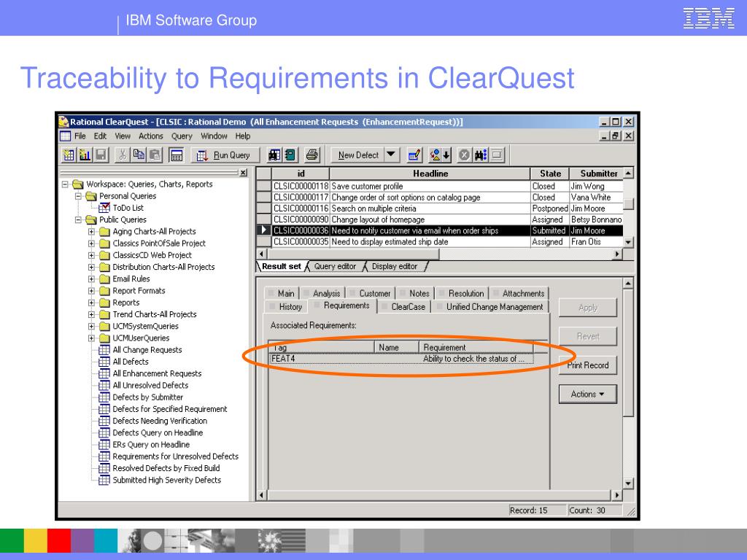This screenshot has width=747, height=560.
Task: Click the All Defects query grid icon
Action: [x=104, y=362]
